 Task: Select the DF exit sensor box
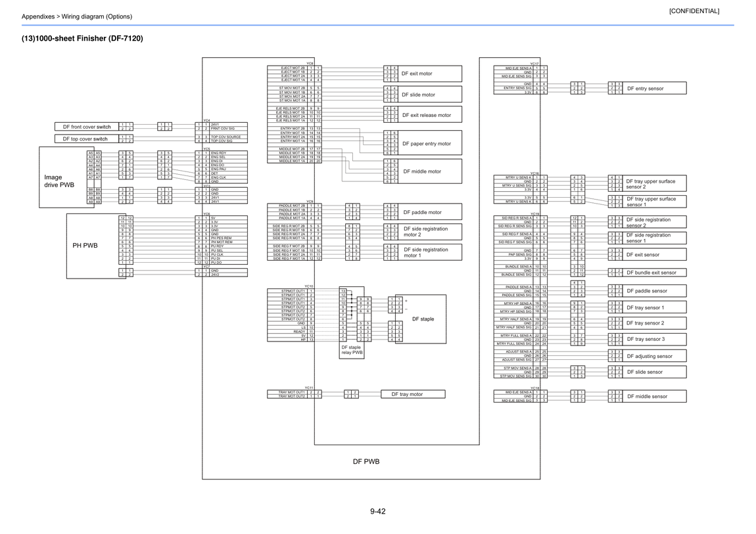click(x=654, y=254)
